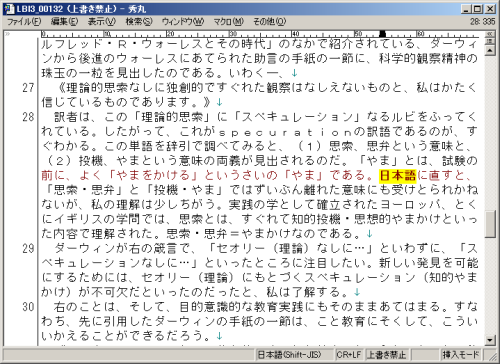
Task: Close the 秀丸 window
Action: coord(490,9)
